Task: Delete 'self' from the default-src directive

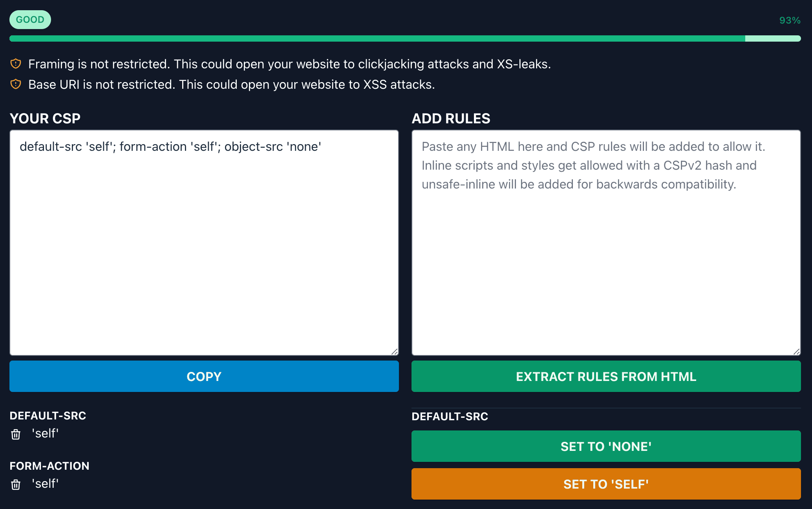Action: tap(16, 434)
